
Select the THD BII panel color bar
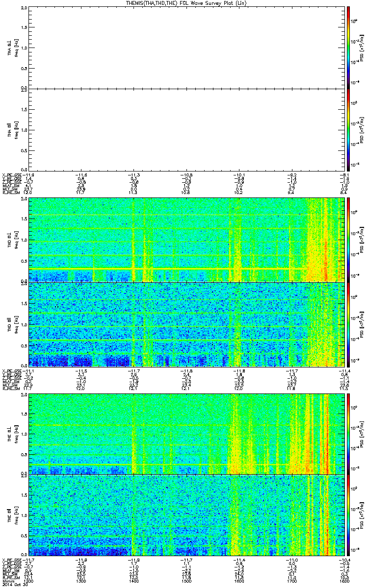pyautogui.click(x=348, y=324)
